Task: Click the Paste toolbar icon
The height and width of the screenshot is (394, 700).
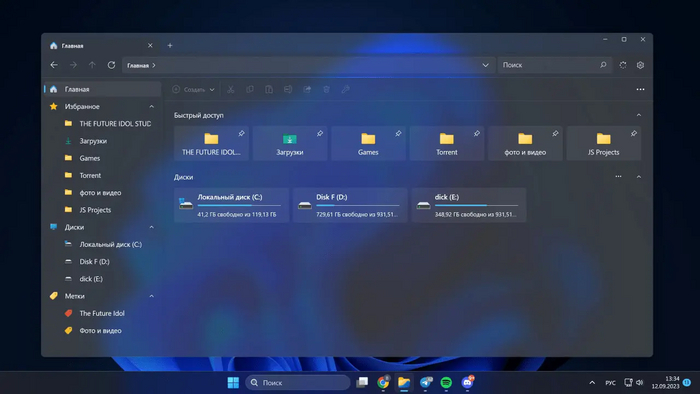Action: pyautogui.click(x=269, y=90)
